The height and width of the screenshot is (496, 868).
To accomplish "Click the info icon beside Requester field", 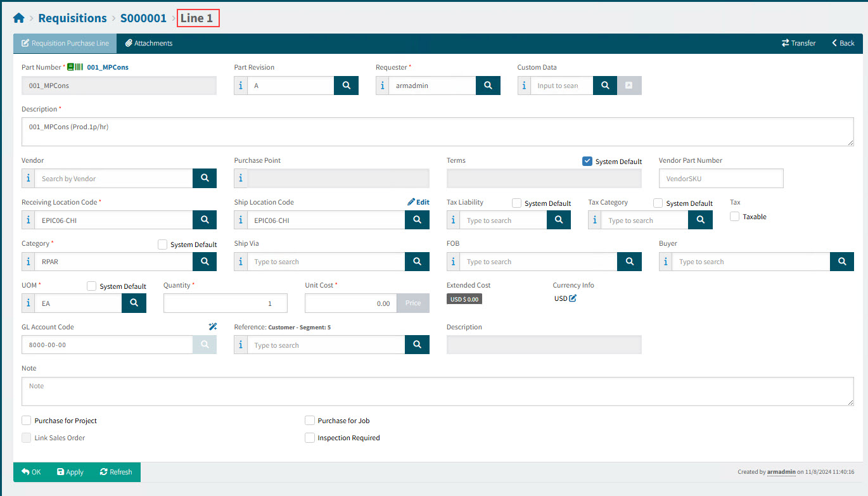I will tap(382, 86).
